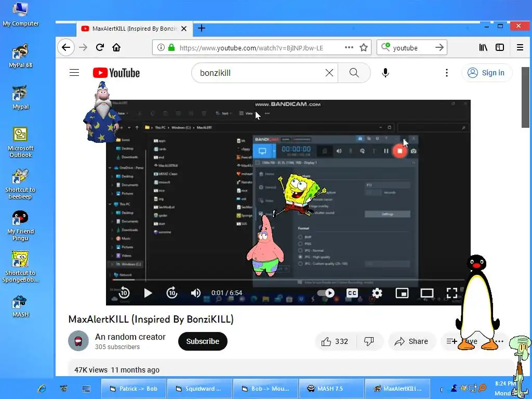532x399 pixels.
Task: Run YouTube search with magnifier button
Action: pyautogui.click(x=354, y=73)
